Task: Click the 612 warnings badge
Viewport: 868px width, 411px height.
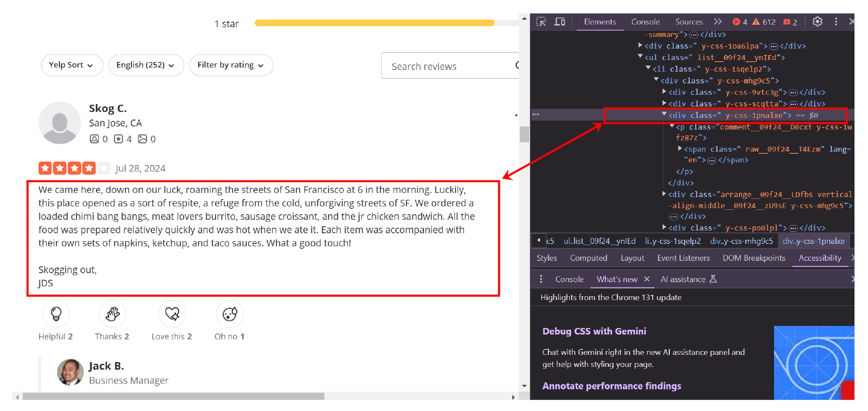Action: [764, 22]
